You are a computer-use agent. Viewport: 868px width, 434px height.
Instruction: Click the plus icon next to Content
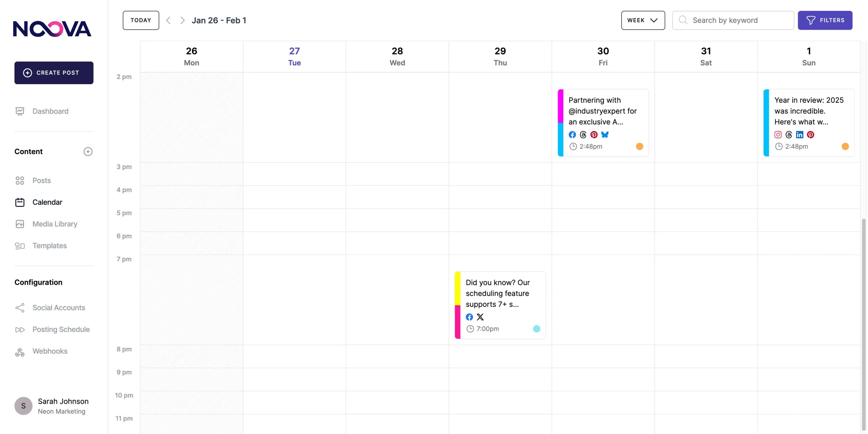point(88,151)
